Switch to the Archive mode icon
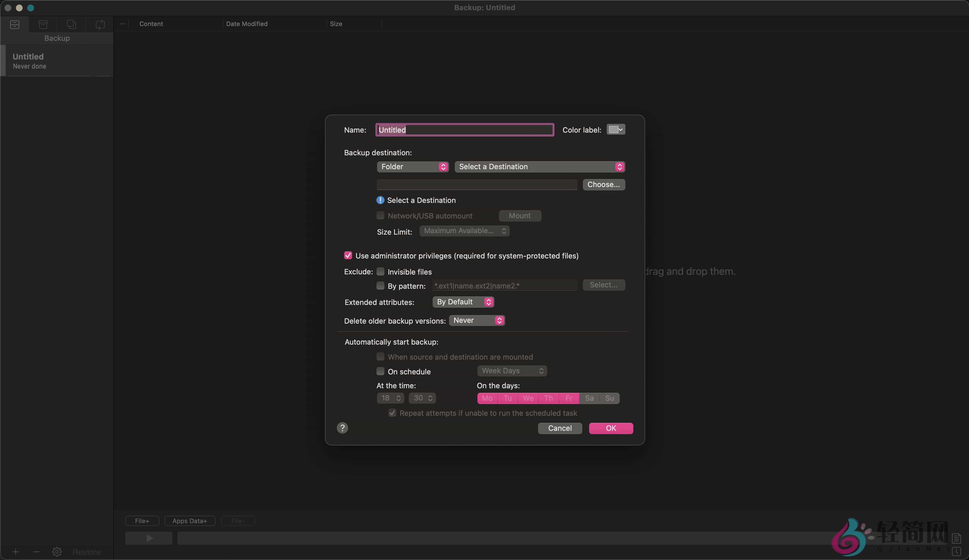 pyautogui.click(x=43, y=25)
